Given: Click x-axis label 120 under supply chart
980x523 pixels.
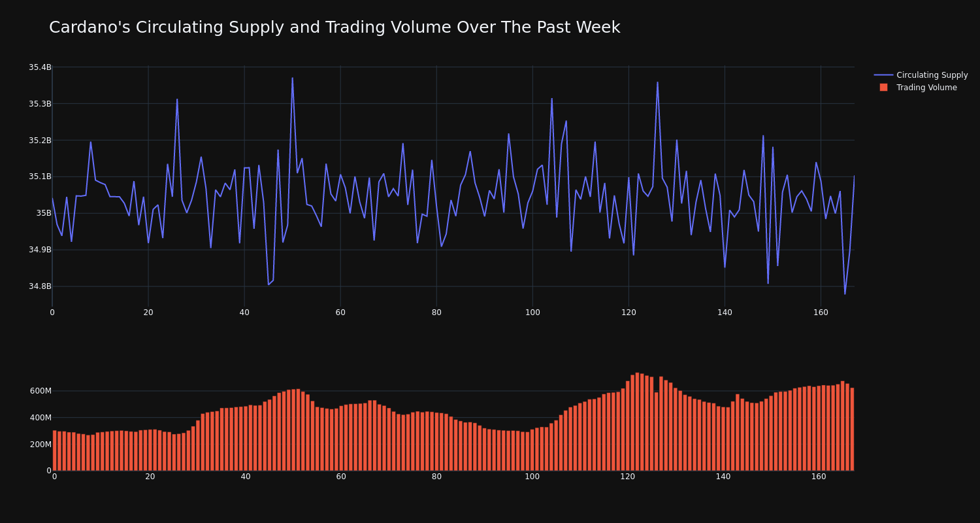Looking at the screenshot, I should point(629,312).
